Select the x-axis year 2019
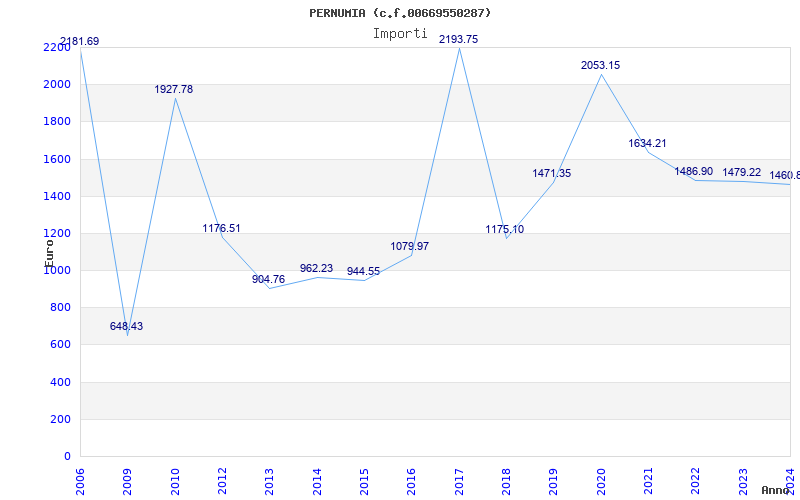The image size is (800, 500). pos(554,482)
